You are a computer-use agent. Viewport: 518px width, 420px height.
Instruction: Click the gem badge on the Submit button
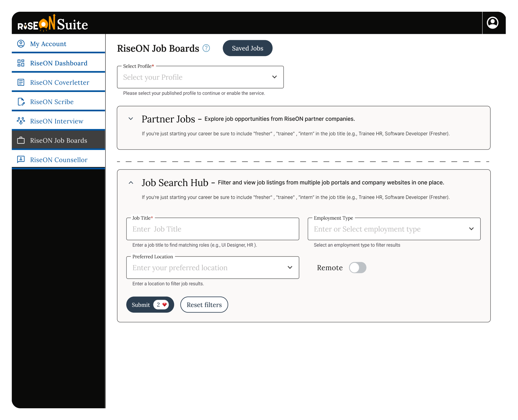161,305
